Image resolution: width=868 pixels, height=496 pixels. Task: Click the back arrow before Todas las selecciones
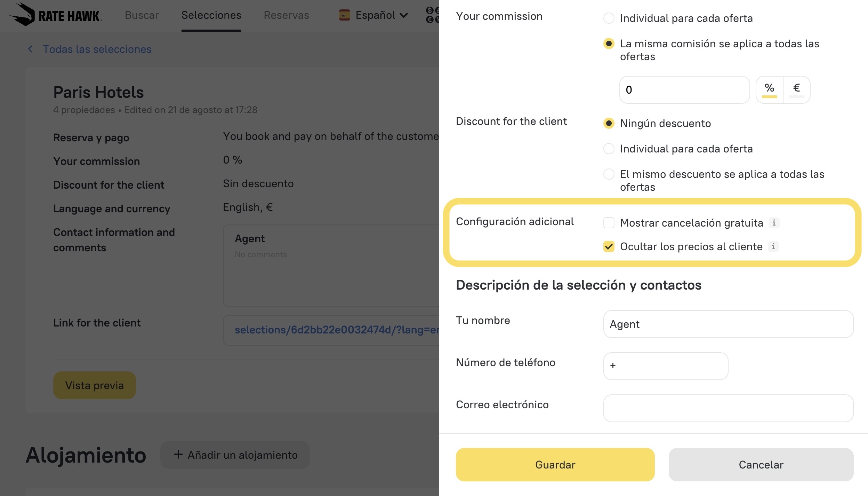(31, 49)
